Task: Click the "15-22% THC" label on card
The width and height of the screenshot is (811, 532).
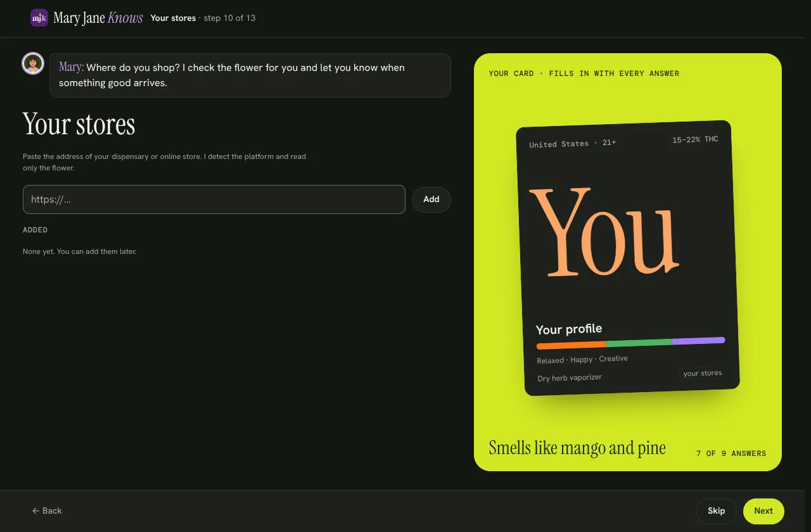Action: [695, 139]
